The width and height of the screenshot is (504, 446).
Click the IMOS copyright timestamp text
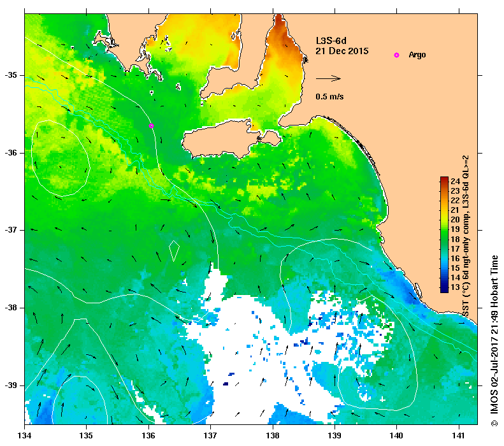point(494,341)
